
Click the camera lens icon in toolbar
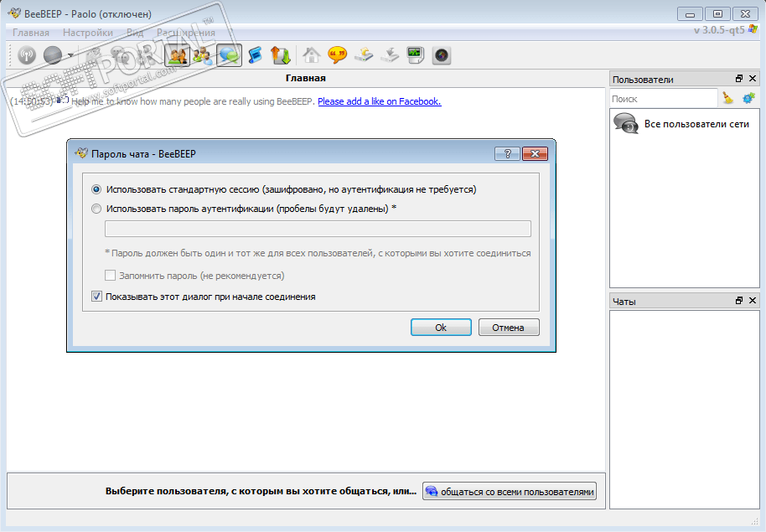(x=442, y=55)
